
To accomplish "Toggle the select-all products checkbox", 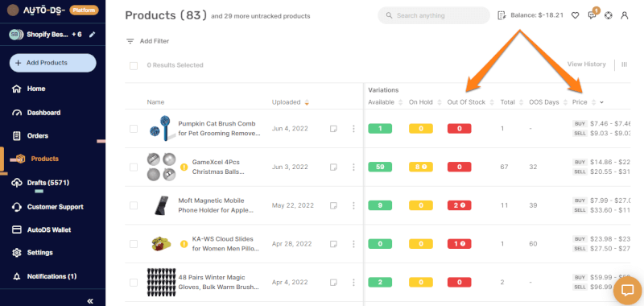I will [x=134, y=66].
